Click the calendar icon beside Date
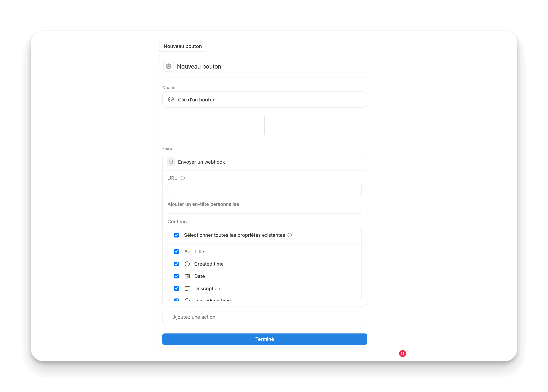This screenshot has height=392, width=548. [187, 276]
